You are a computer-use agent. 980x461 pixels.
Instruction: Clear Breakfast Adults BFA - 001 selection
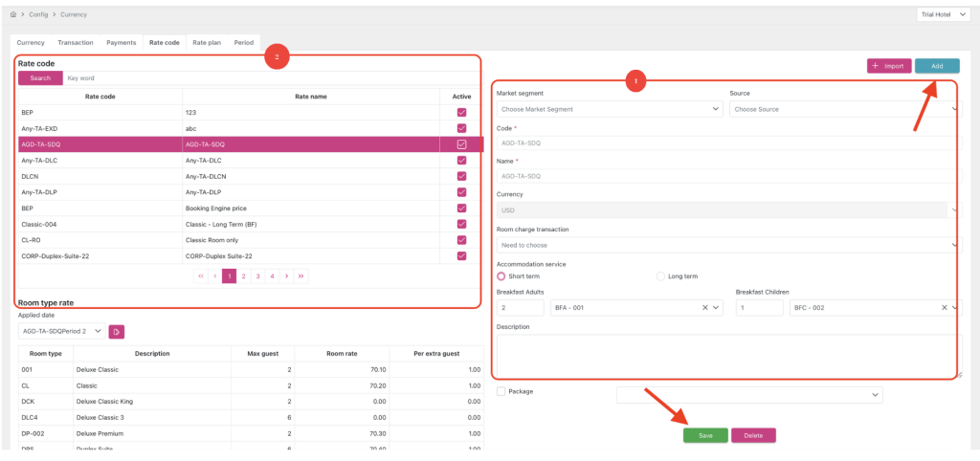705,308
